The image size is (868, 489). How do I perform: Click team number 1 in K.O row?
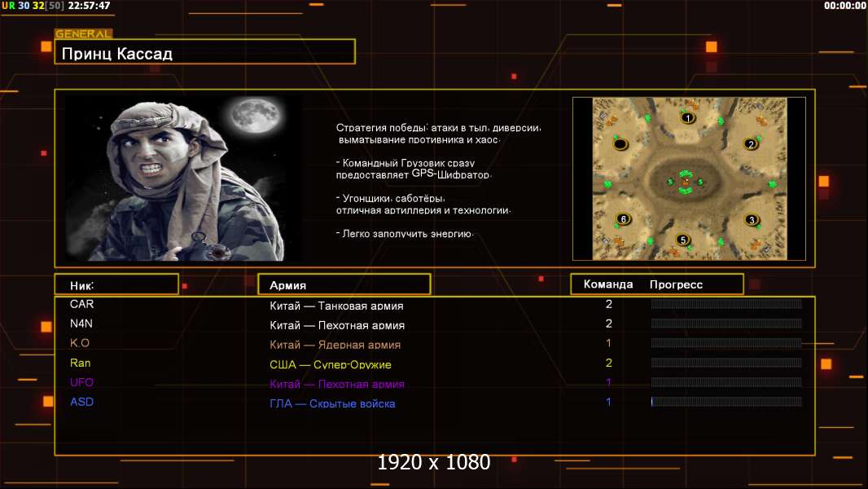point(608,343)
